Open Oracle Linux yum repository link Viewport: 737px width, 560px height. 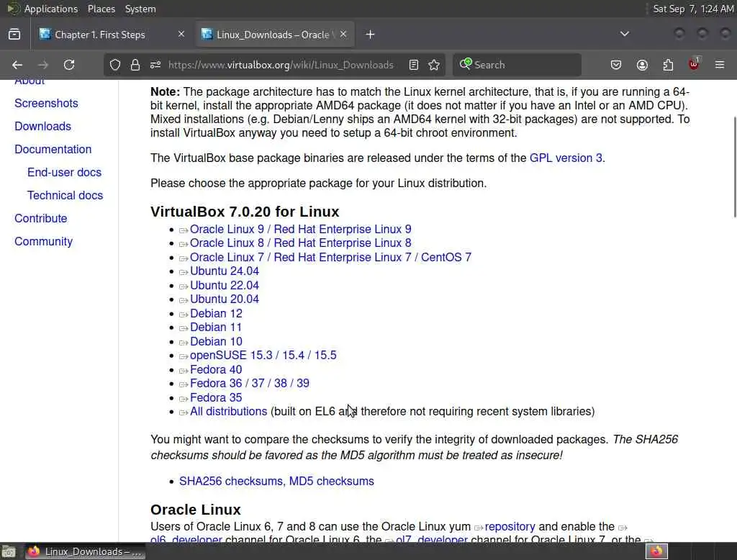pos(510,527)
